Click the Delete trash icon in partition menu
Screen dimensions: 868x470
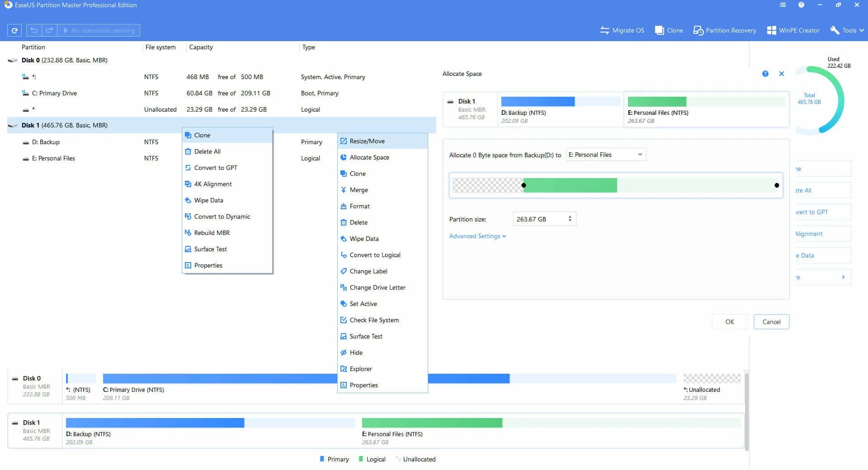(344, 222)
